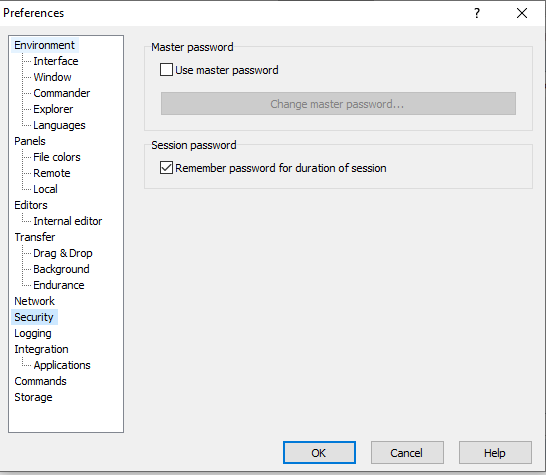
Task: Confirm settings with the OK button
Action: click(319, 453)
